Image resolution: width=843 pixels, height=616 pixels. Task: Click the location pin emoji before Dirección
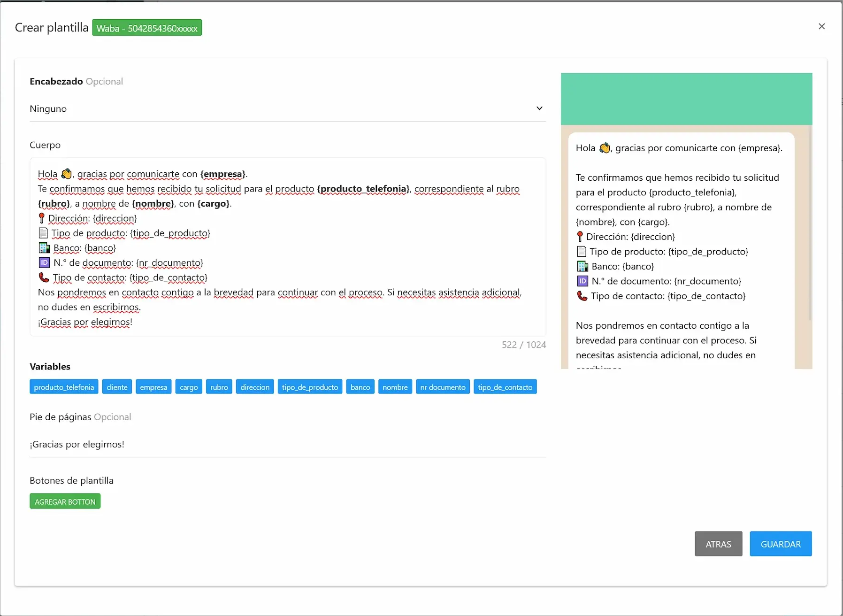pos(41,218)
